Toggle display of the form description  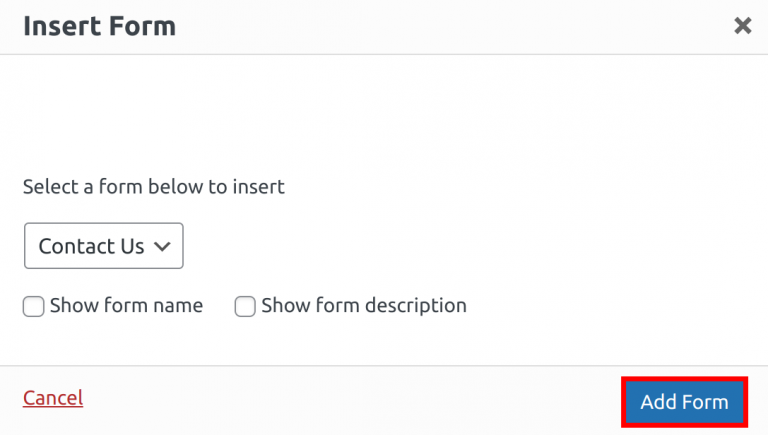click(x=245, y=307)
